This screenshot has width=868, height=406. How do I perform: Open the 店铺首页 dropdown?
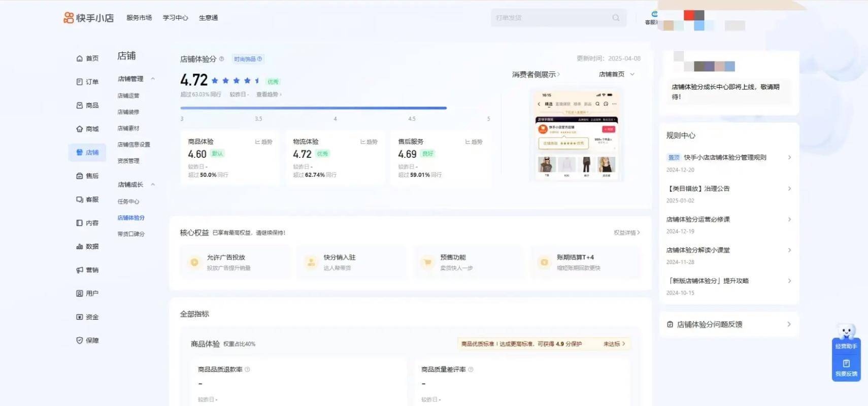coord(616,75)
